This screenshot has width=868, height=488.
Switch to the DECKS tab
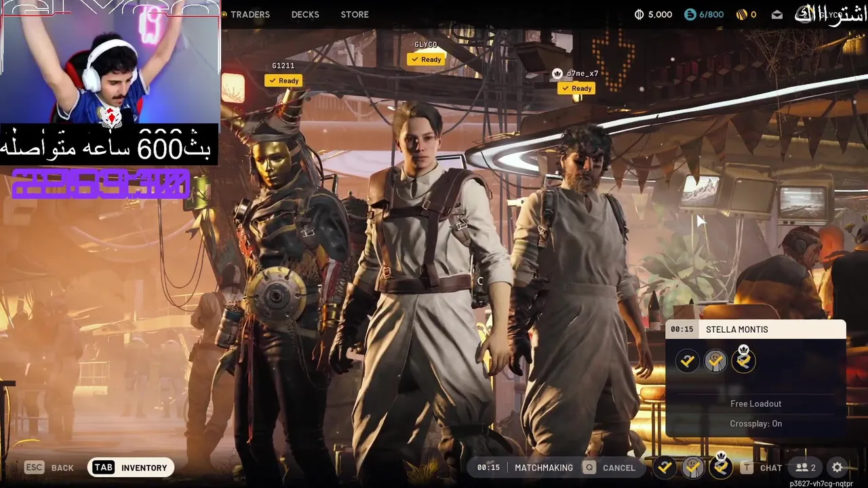(x=305, y=14)
